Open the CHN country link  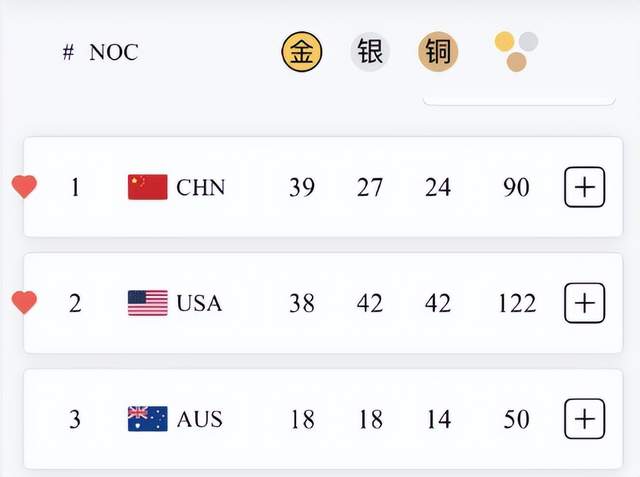point(201,187)
